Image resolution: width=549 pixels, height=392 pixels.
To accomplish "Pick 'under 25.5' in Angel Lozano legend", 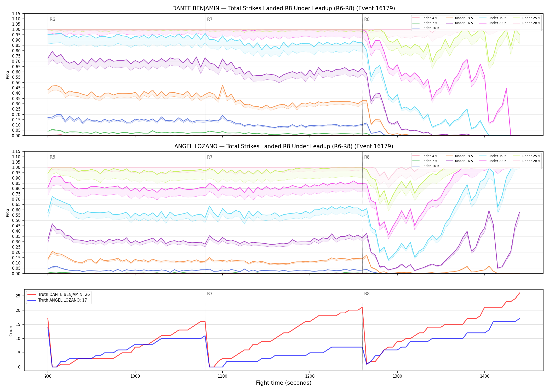I will pyautogui.click(x=527, y=156).
